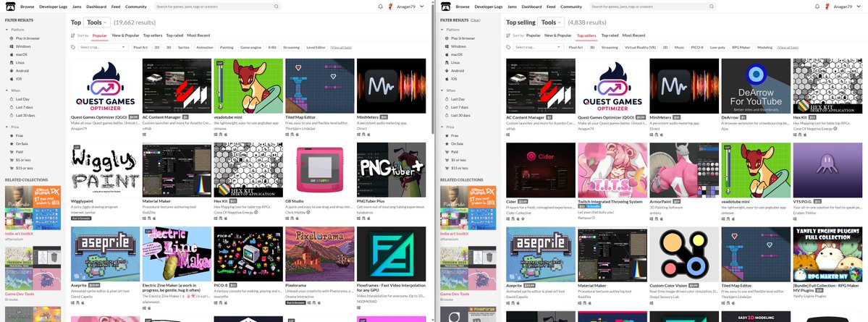Filter by Android platform in right window
This screenshot has width=868, height=322.
[455, 71]
